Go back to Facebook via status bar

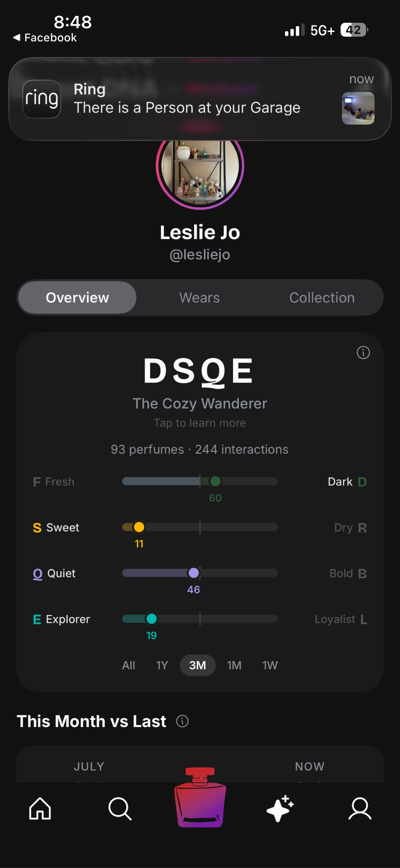tap(45, 38)
